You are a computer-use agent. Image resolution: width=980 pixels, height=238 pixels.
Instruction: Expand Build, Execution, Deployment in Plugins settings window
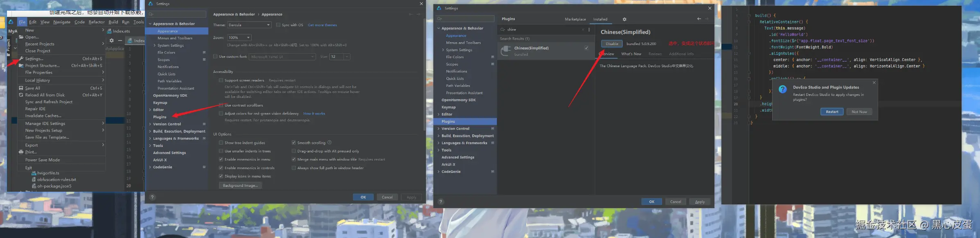pyautogui.click(x=439, y=136)
